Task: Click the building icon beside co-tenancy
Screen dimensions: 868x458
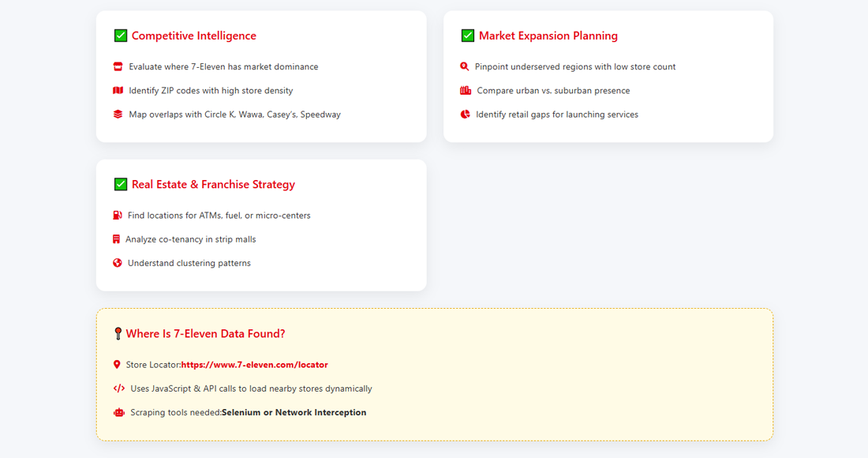Action: (x=117, y=239)
